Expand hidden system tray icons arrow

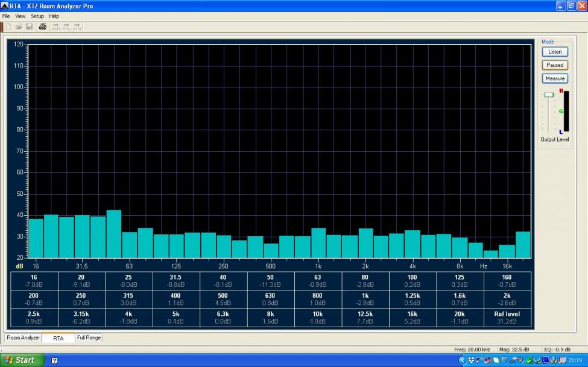click(x=463, y=360)
